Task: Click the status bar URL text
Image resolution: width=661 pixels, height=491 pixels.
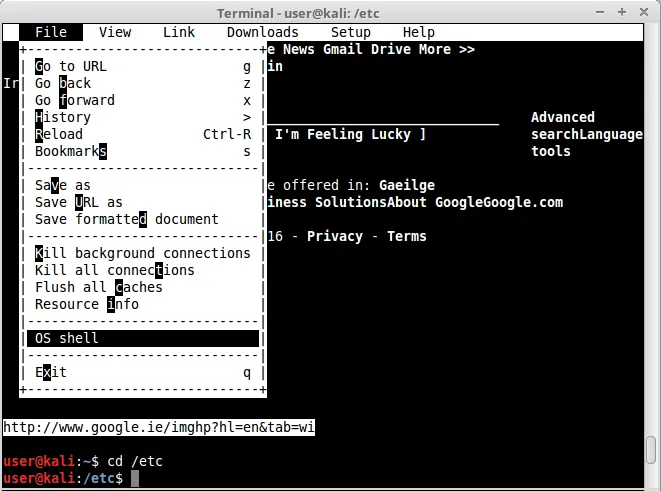Action: [159, 428]
